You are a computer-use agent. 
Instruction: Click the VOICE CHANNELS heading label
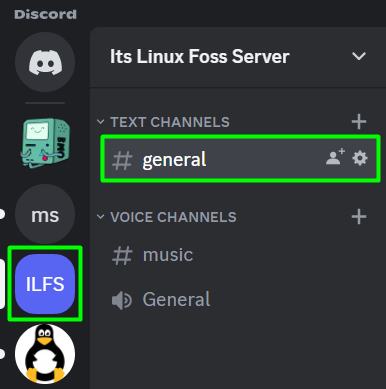click(x=173, y=217)
